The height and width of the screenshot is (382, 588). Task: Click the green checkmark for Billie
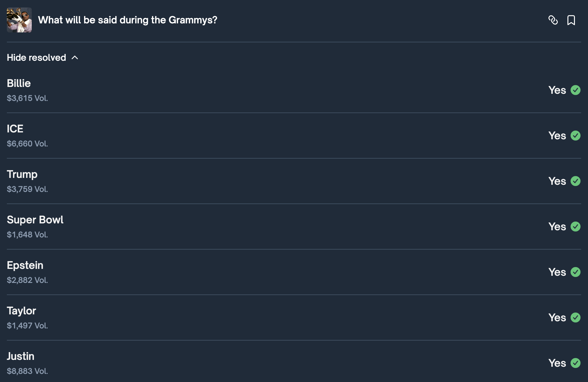575,90
